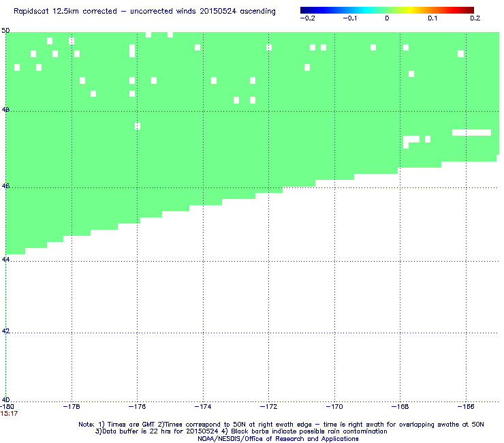
Task: Click the red 15:17 swath time
Action: click(x=9, y=414)
